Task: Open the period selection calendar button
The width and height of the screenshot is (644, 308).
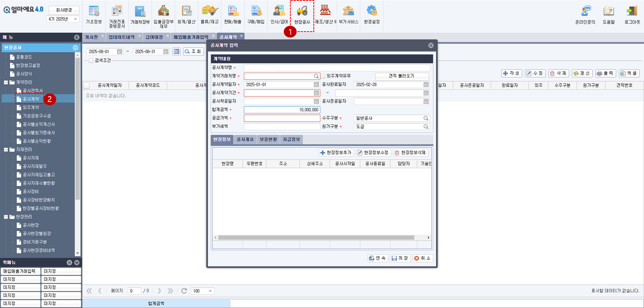Action: point(176,52)
